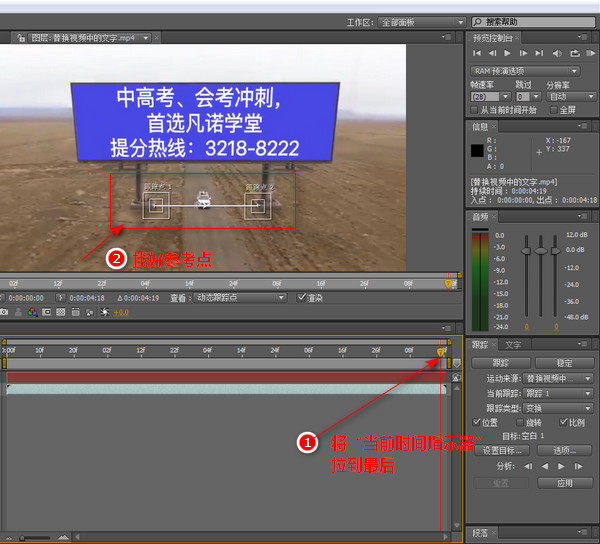Uncheck the 比例 checkbox
600x544 pixels.
pyautogui.click(x=563, y=422)
